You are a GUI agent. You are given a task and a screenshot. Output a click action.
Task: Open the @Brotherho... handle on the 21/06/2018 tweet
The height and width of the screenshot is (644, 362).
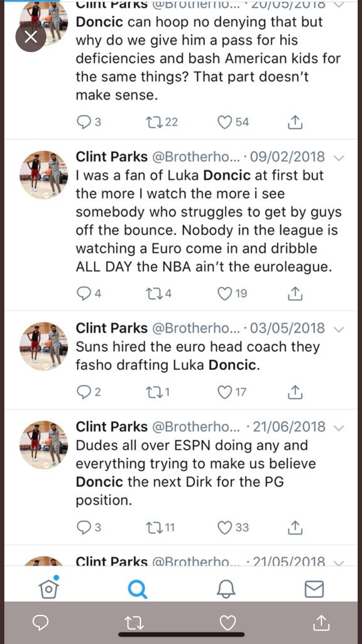(196, 427)
